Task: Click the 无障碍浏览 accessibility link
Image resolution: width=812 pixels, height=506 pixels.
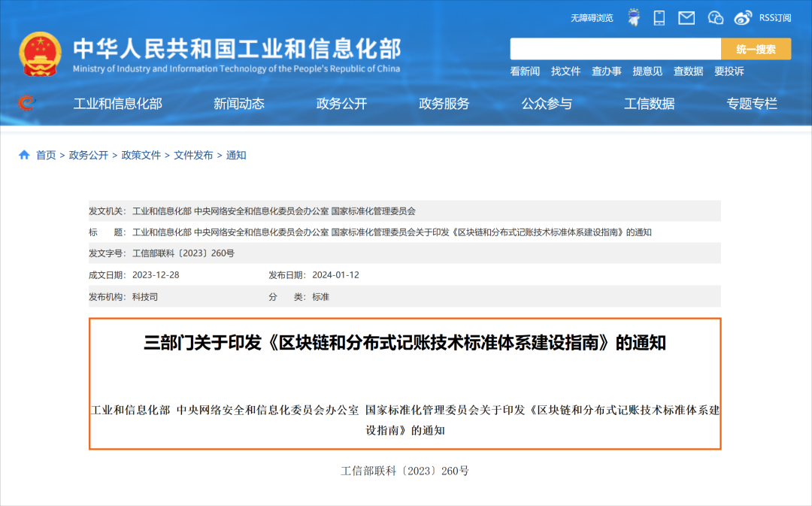Action: 592,17
